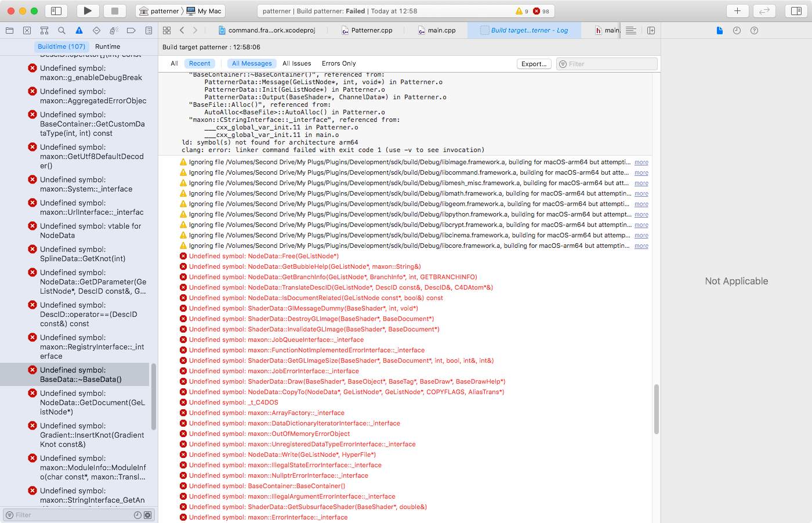Click the build log Filter field
Image resolution: width=812 pixels, height=523 pixels.
[x=607, y=64]
